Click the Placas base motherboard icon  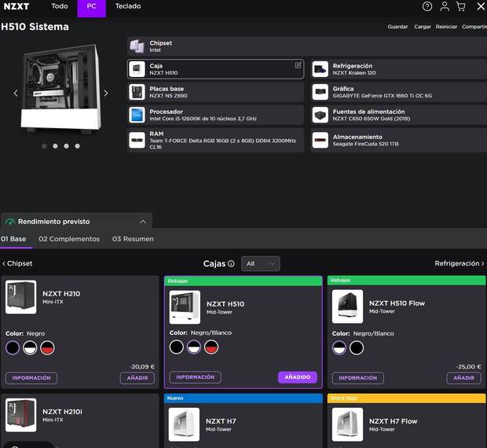coord(137,92)
